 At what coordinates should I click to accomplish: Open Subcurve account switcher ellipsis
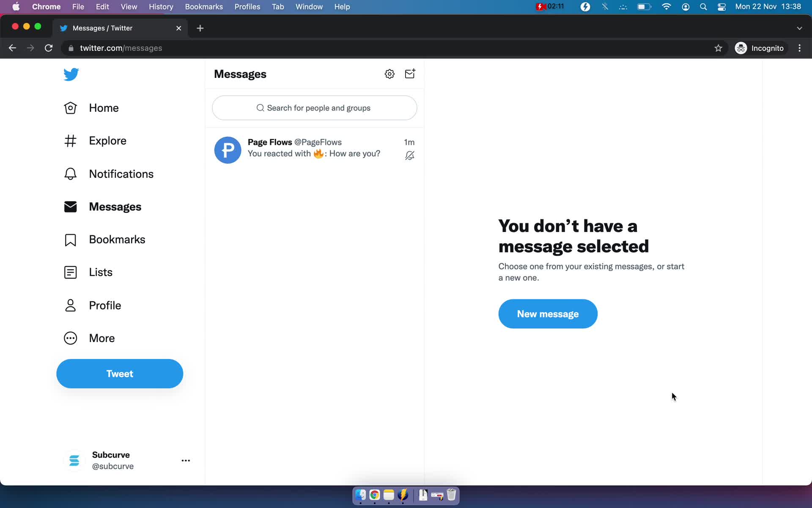tap(186, 461)
